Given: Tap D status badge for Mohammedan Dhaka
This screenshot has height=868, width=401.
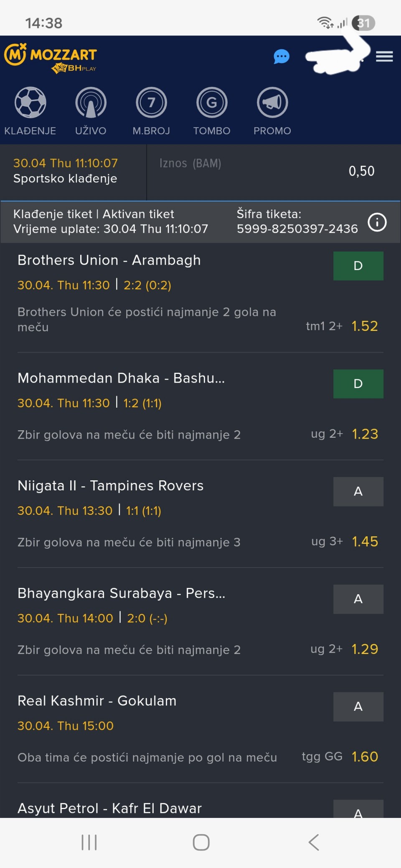Looking at the screenshot, I should (x=358, y=384).
